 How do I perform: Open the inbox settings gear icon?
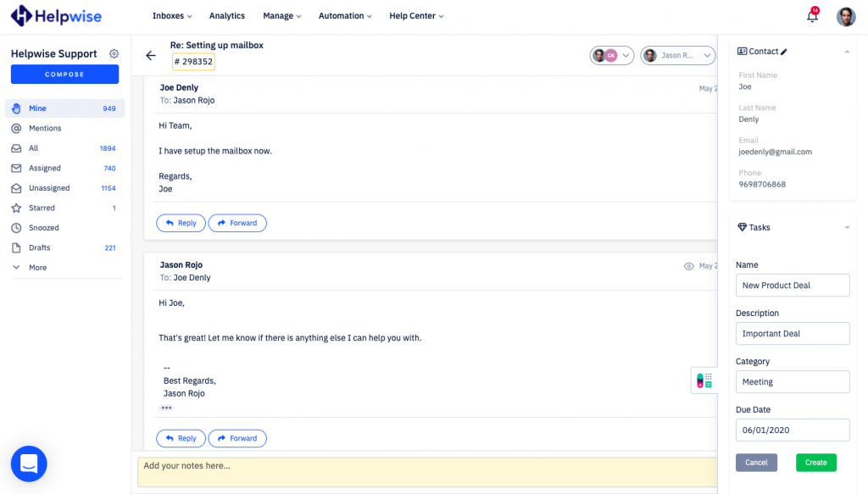coord(114,53)
